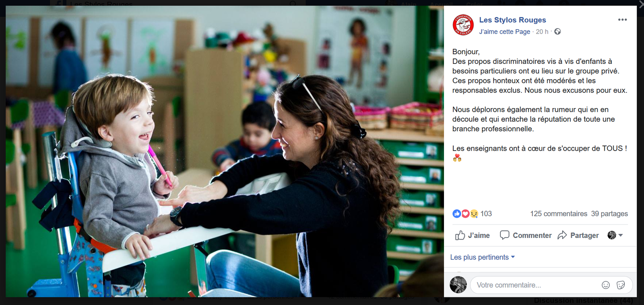Screen dimensions: 644x305
Task: Click the public globe privacy icon
Action: coord(557,31)
